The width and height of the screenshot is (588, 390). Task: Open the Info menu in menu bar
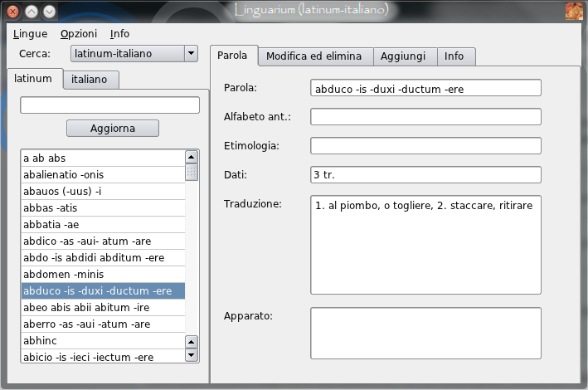[x=119, y=34]
